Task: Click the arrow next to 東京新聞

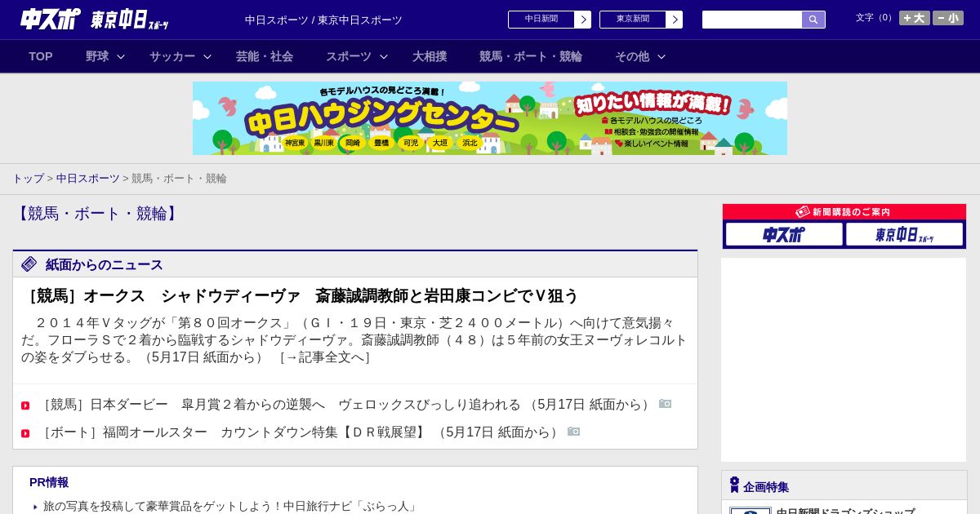Action: pos(675,20)
